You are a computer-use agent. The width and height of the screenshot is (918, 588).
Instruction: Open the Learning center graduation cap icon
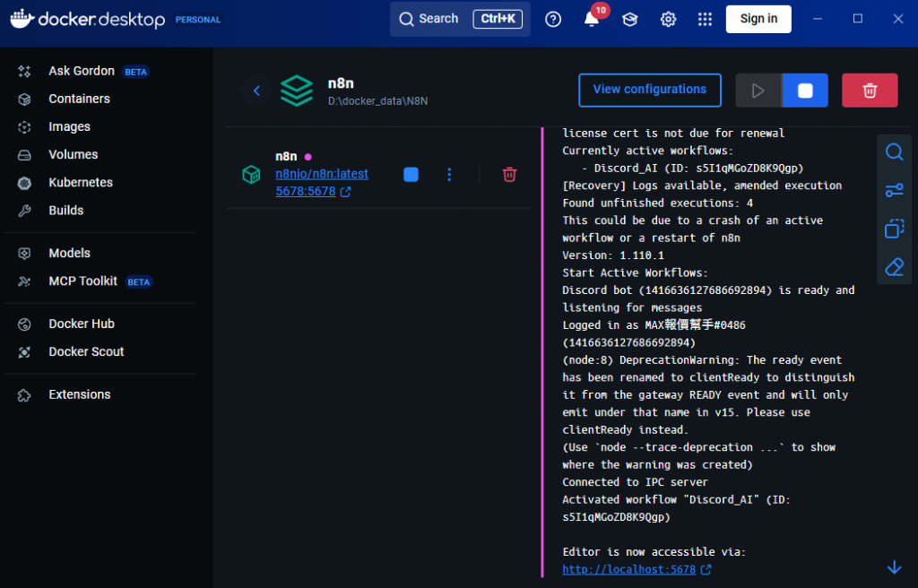pos(630,20)
